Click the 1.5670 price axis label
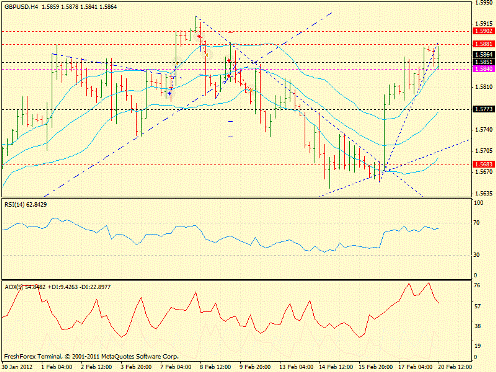This screenshot has height=372, width=496. (484, 172)
